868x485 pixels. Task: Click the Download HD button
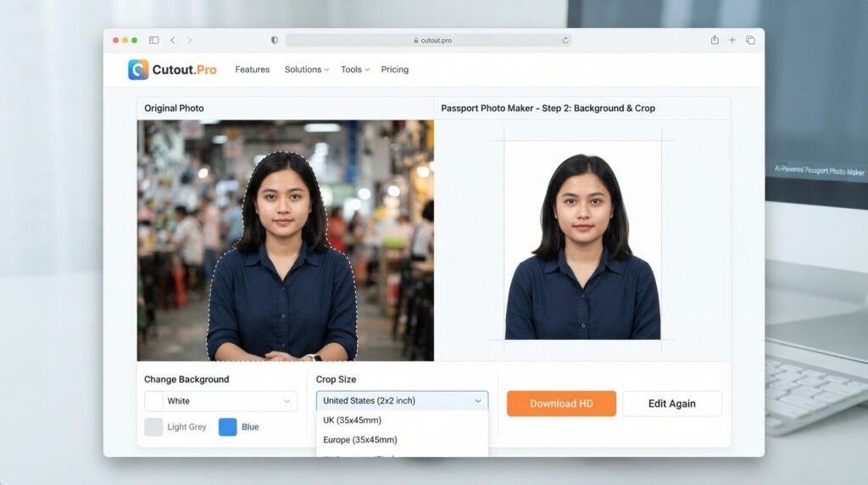point(561,404)
